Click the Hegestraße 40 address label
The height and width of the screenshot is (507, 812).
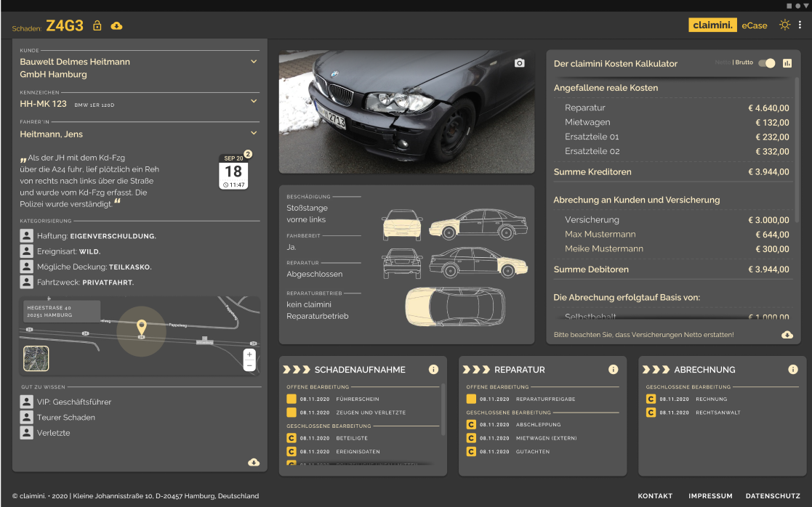[x=61, y=311]
